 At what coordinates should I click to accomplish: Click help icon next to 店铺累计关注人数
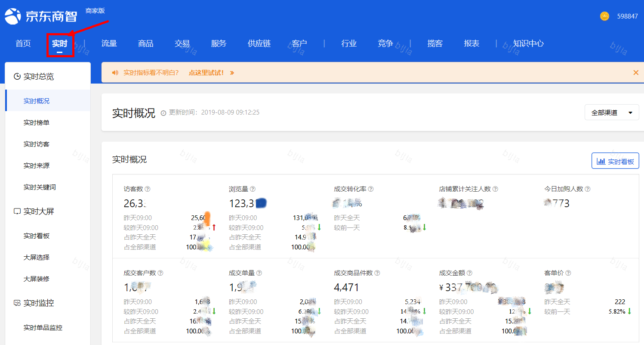(x=495, y=189)
